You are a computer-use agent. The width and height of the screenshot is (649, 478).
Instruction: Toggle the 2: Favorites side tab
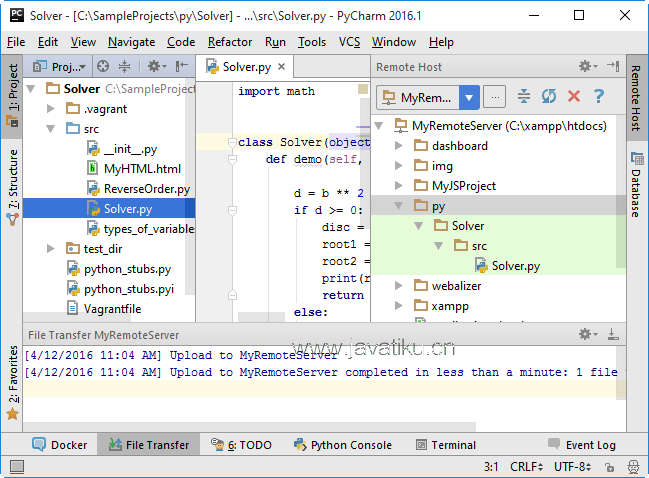[x=12, y=382]
